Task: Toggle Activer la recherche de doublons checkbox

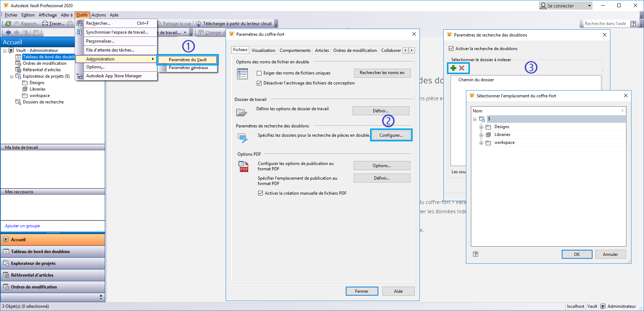Action: 451,49
